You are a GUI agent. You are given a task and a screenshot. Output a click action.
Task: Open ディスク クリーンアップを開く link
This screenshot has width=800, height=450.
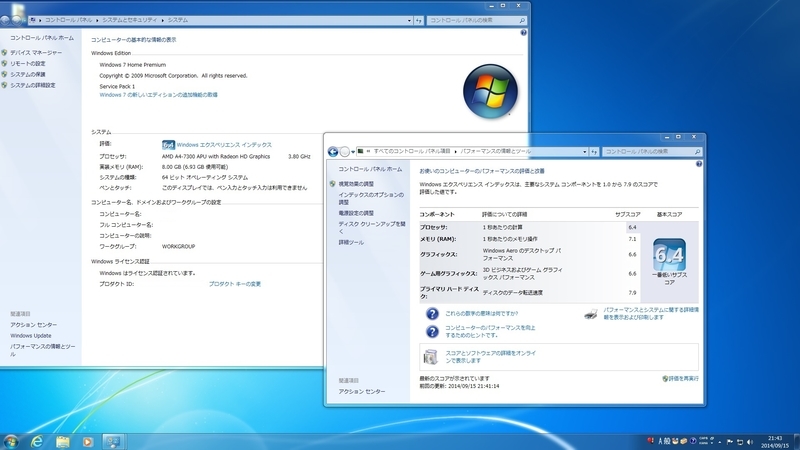click(371, 228)
